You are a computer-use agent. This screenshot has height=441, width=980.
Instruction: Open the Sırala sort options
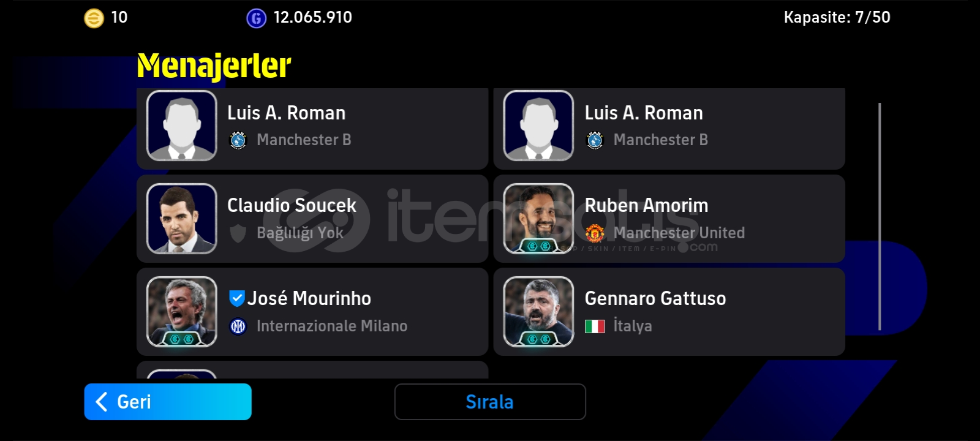coord(490,402)
